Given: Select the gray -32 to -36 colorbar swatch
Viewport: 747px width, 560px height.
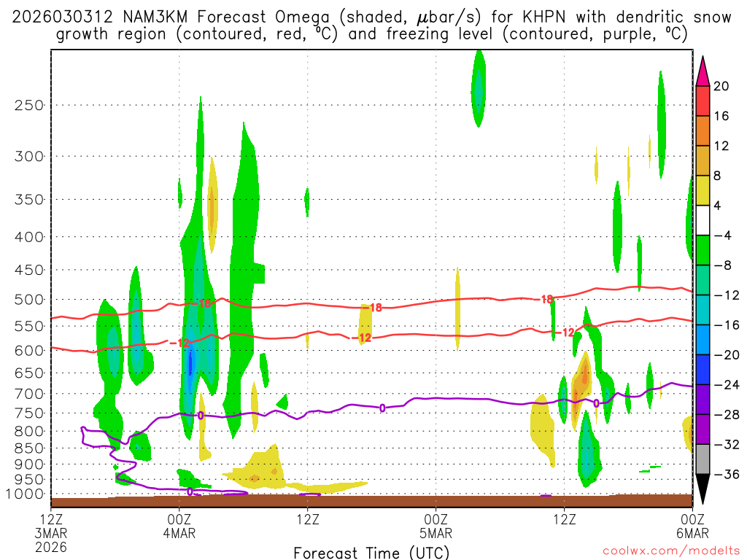Looking at the screenshot, I should click(703, 459).
